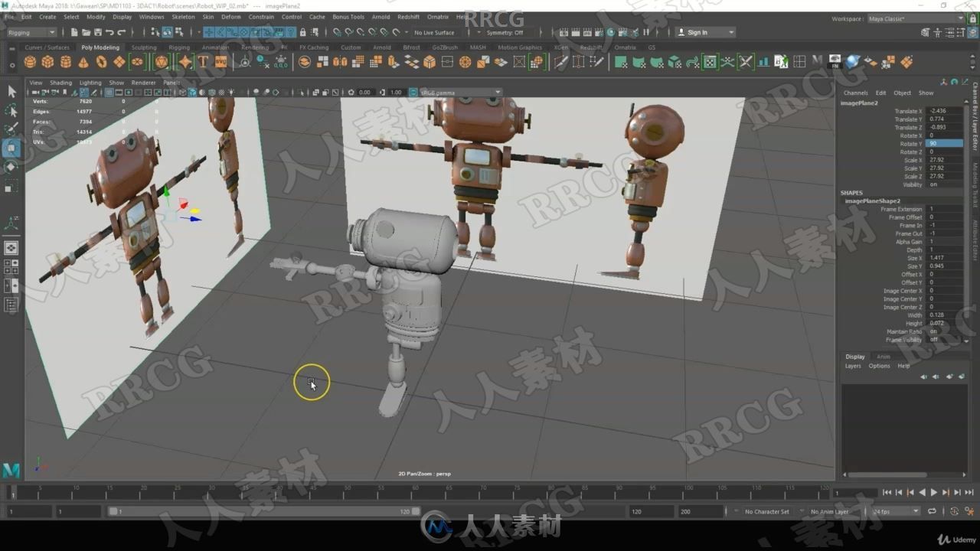Switch to the Sculpting shelf tab

144,47
